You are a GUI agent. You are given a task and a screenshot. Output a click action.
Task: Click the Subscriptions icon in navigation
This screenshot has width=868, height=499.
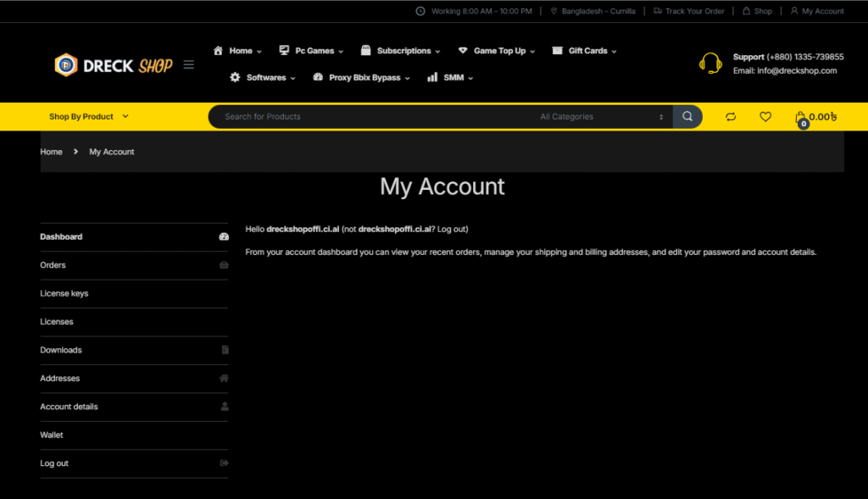366,50
